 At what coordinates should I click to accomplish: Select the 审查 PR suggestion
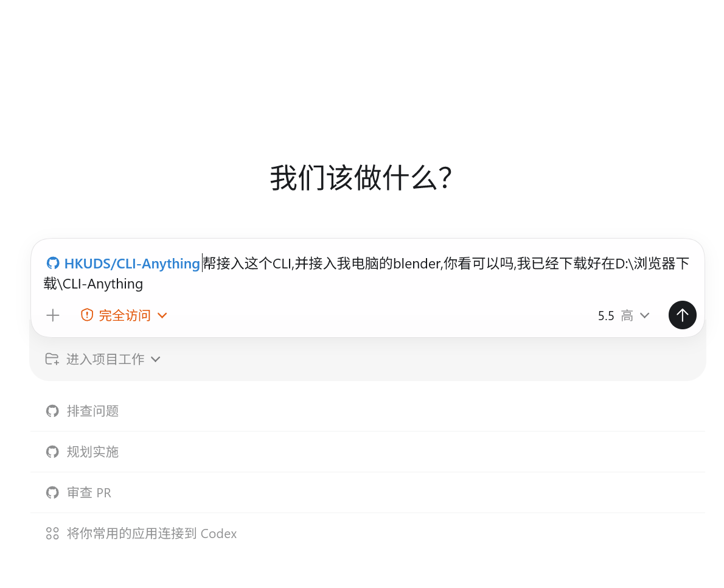tap(367, 493)
